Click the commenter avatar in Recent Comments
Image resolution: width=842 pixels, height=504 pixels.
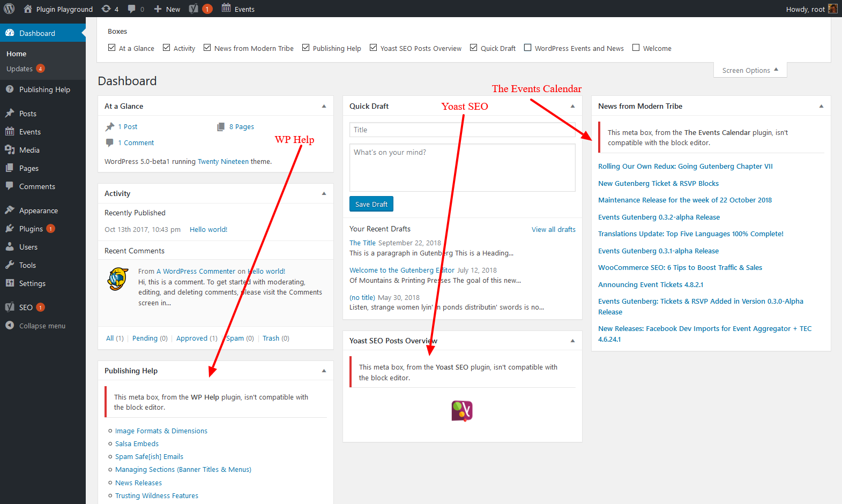coord(117,279)
